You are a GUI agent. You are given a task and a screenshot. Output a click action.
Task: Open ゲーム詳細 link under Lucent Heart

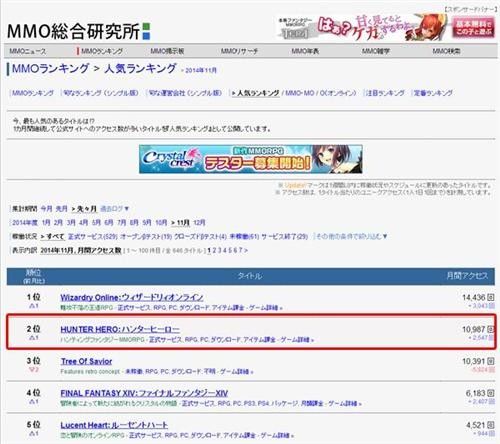click(x=277, y=436)
